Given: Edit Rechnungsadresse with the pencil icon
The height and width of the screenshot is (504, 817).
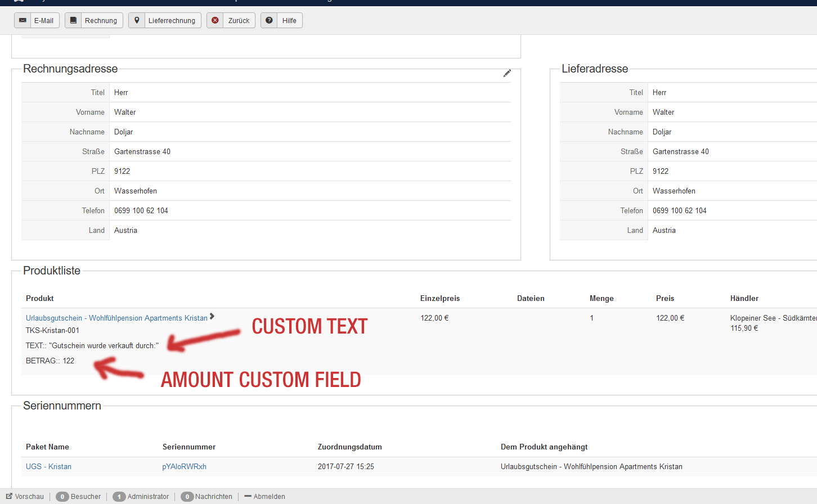Looking at the screenshot, I should tap(507, 73).
